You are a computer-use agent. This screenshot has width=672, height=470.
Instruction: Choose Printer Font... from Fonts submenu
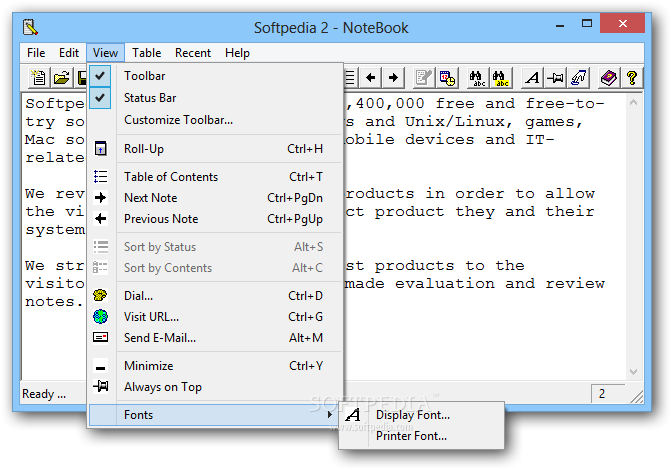[x=421, y=436]
